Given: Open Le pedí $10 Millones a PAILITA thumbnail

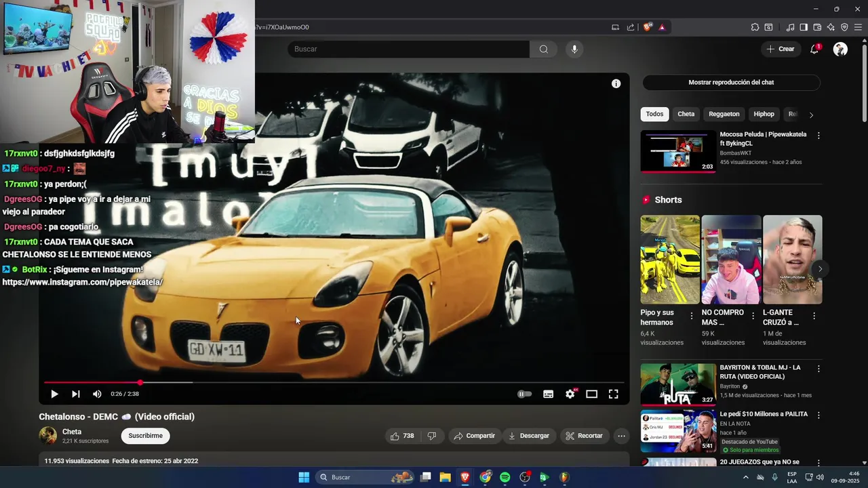Looking at the screenshot, I should pos(678,431).
